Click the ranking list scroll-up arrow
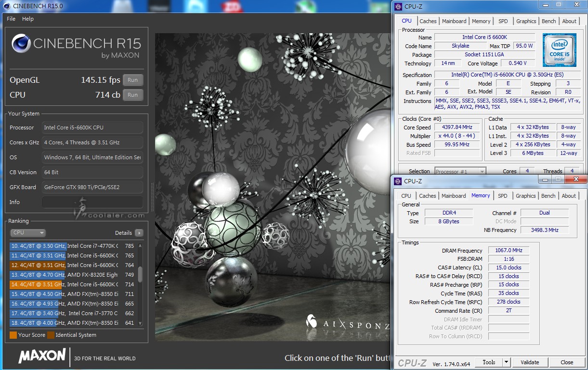Screen dimensions: 588x370 pos(140,245)
